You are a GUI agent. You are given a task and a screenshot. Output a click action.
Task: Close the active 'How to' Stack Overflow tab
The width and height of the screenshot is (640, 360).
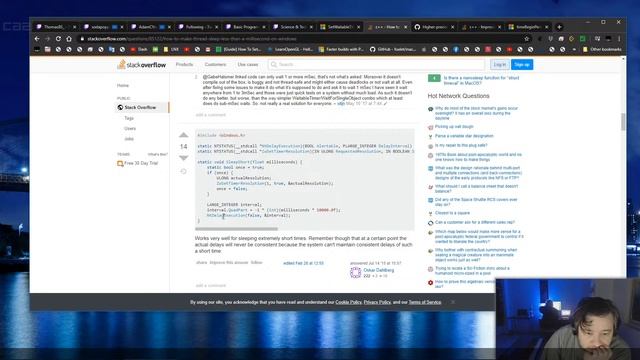click(405, 27)
